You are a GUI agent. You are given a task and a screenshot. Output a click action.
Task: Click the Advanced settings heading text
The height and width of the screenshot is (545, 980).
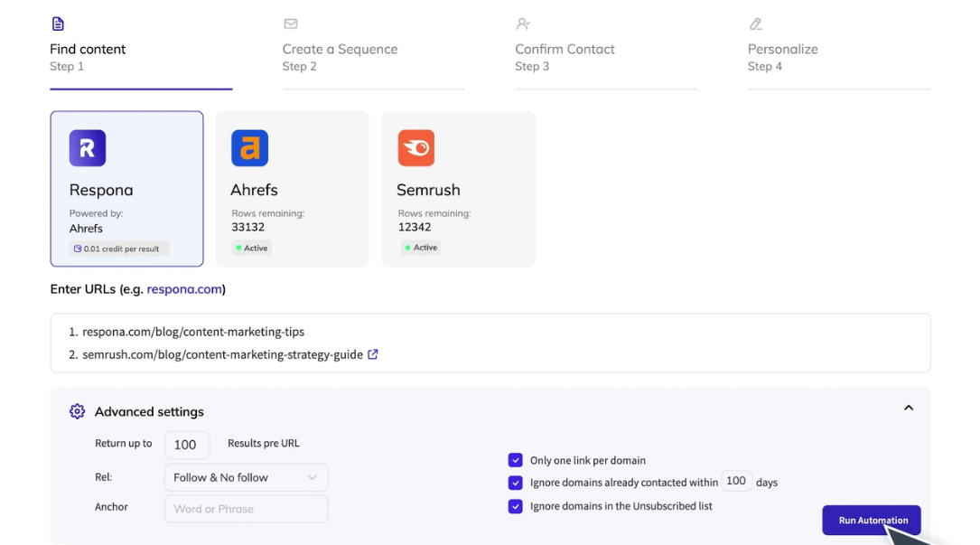149,412
